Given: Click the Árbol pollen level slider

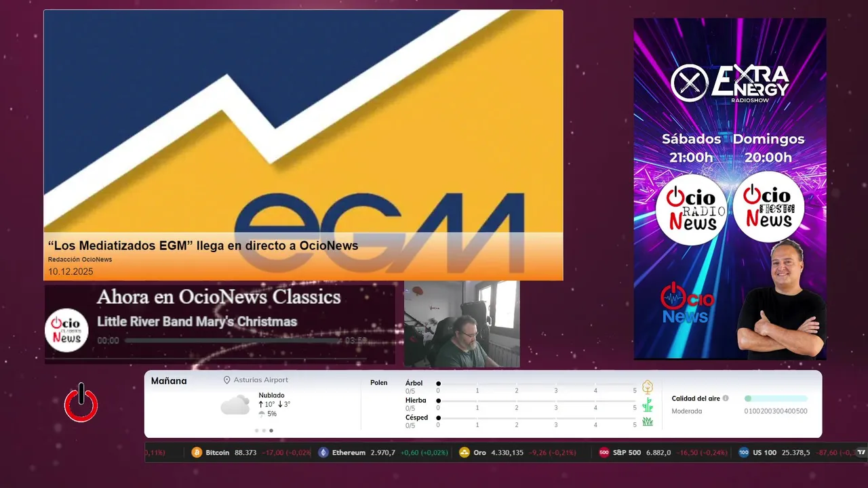Looking at the screenshot, I should click(537, 384).
